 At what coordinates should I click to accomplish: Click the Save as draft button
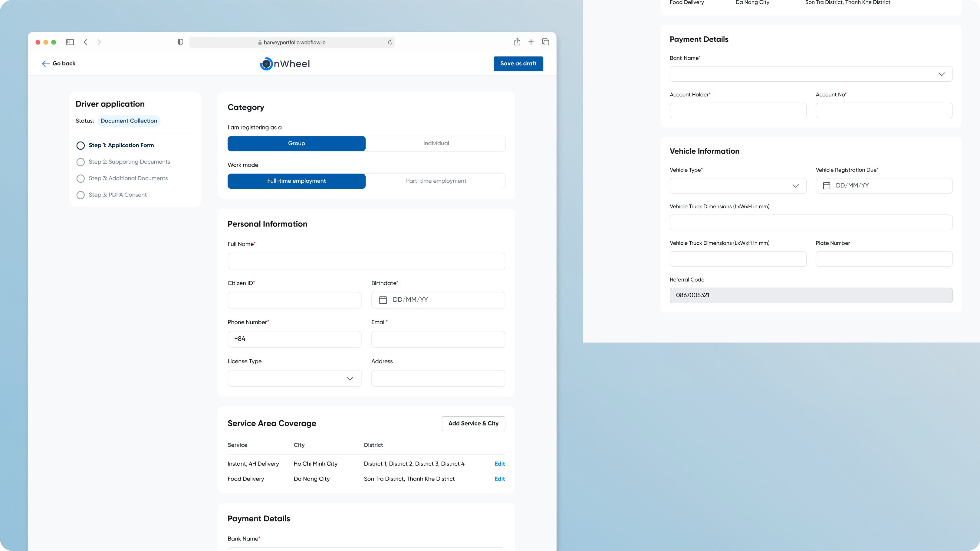click(518, 64)
